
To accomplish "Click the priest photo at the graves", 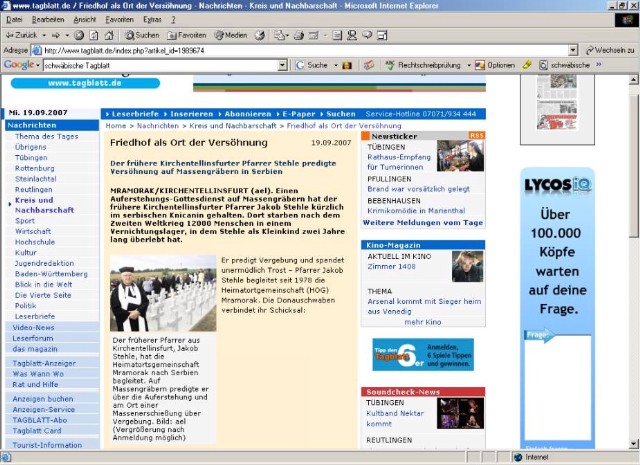I will point(162,293).
